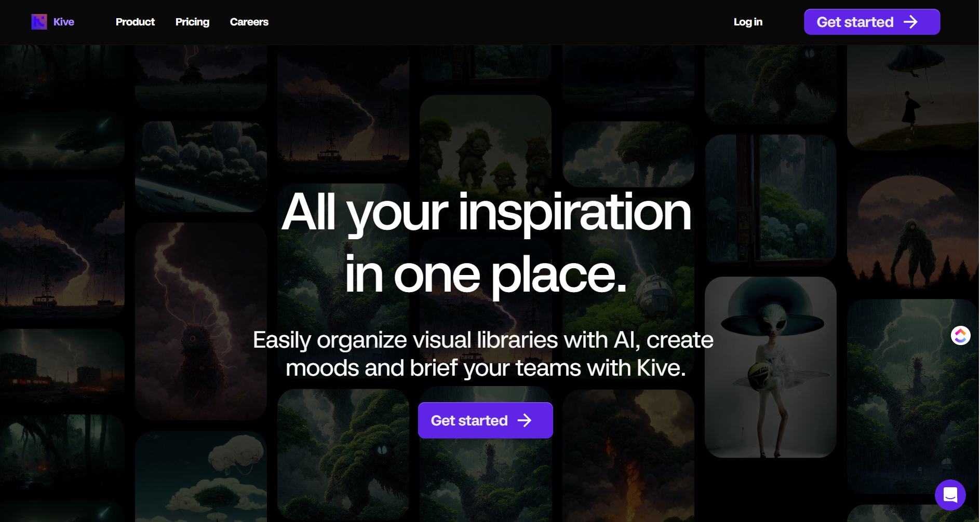The width and height of the screenshot is (980, 522).
Task: Select the figure with umbrella image
Action: (x=912, y=98)
